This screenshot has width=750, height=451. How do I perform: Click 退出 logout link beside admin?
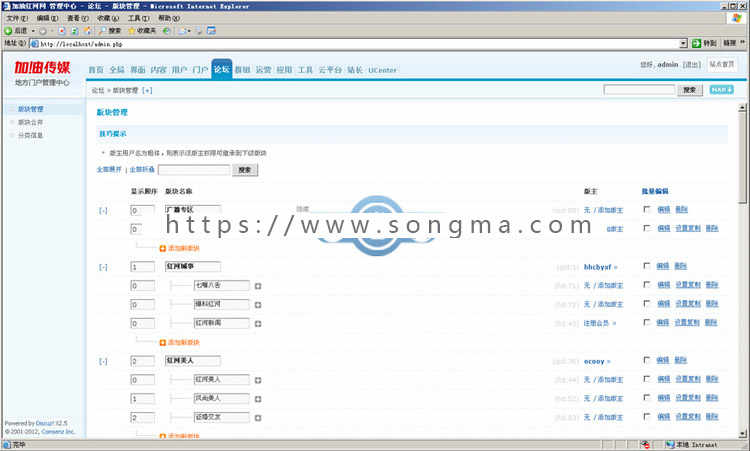click(692, 65)
